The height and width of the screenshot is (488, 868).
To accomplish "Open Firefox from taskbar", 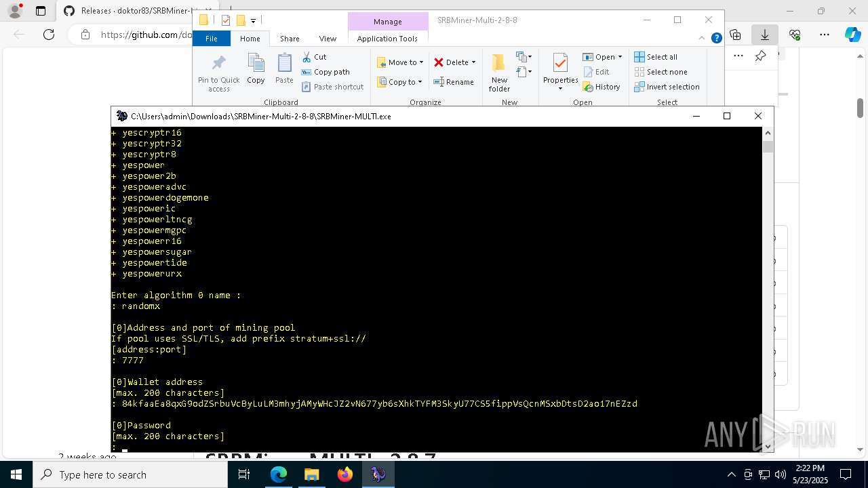I will [x=344, y=474].
